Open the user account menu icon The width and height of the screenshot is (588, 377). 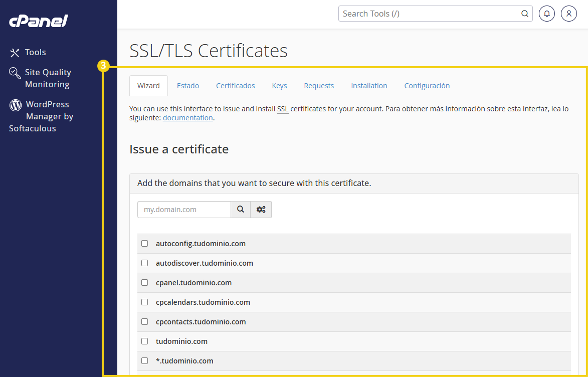click(x=569, y=14)
